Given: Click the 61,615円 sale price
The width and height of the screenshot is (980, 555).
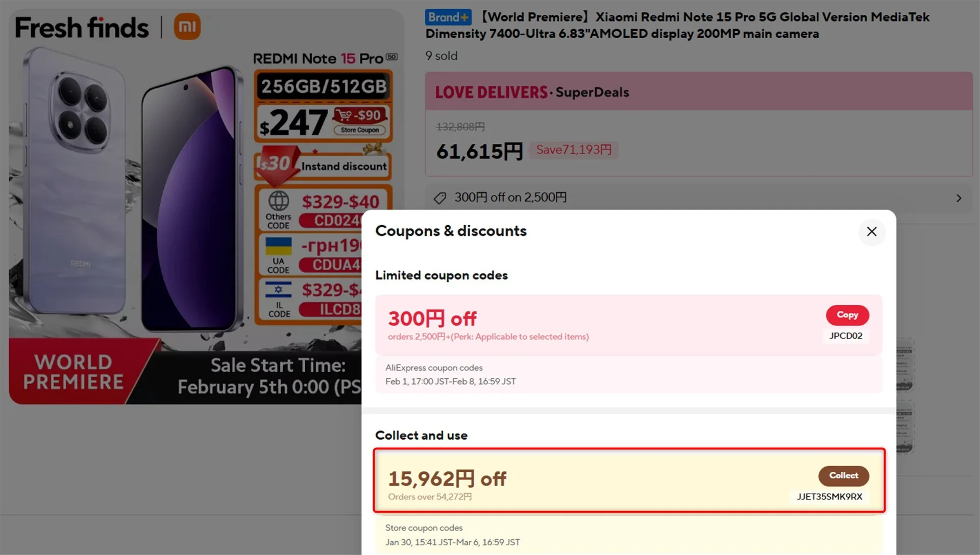Looking at the screenshot, I should pos(479,152).
